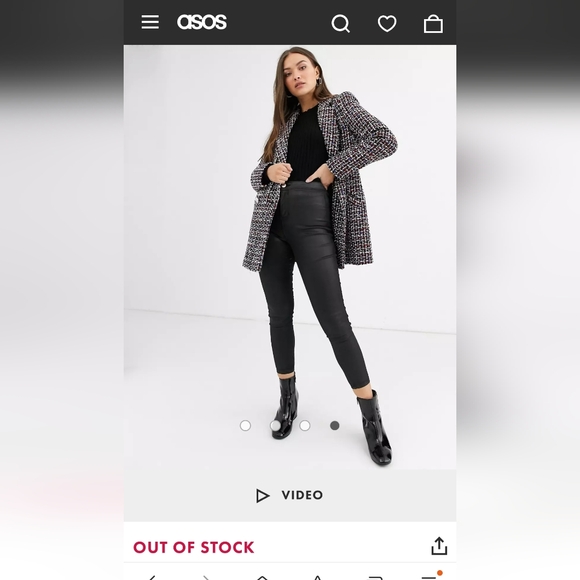
Task: Select the first image carousel dot
Action: coord(245,425)
